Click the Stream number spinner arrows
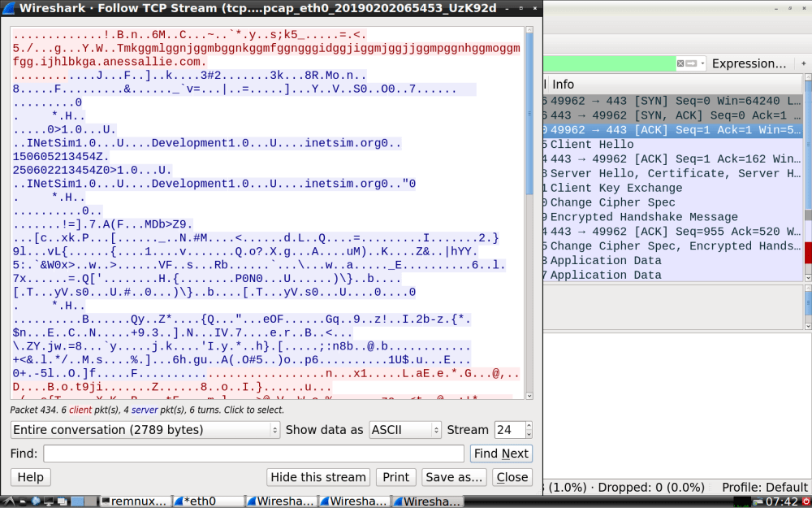Viewport: 812px width, 508px height. 529,429
